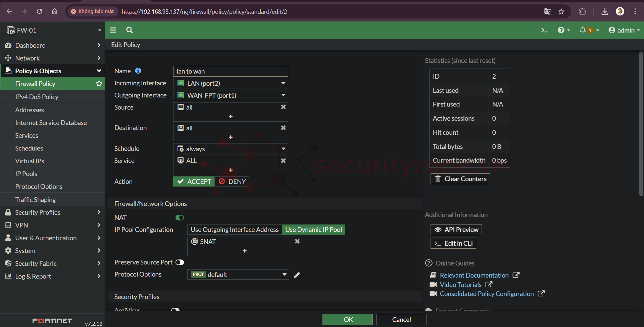This screenshot has height=327, width=644.
Task: Select DENY as the policy action
Action: tap(232, 181)
